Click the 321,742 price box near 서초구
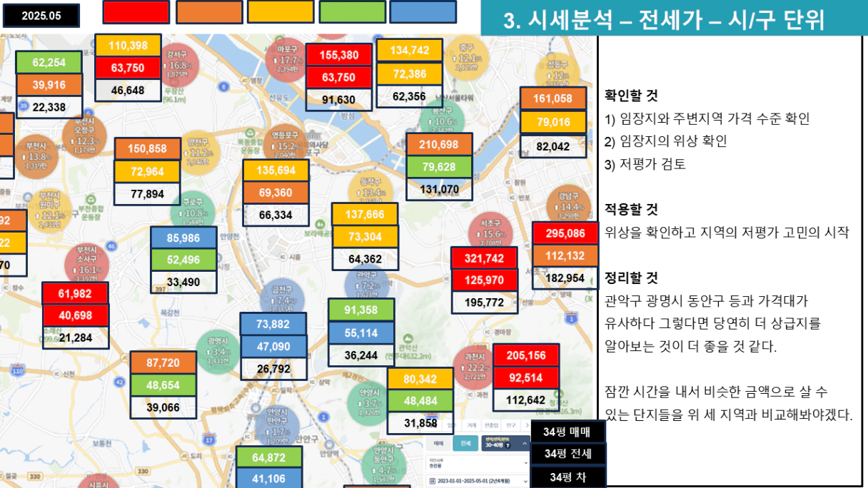The image size is (868, 488). (485, 258)
